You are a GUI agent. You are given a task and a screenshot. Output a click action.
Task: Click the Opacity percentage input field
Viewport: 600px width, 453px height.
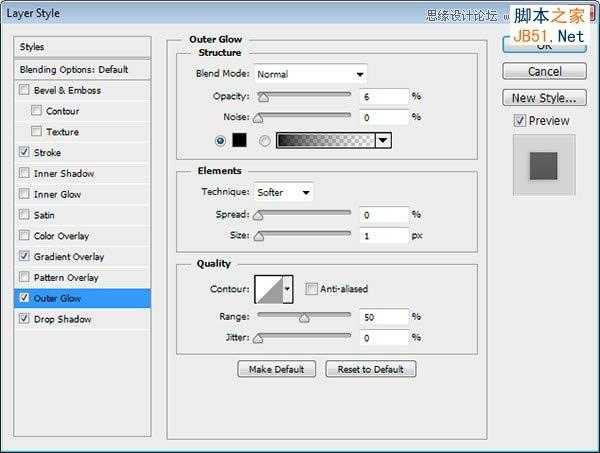[x=384, y=96]
